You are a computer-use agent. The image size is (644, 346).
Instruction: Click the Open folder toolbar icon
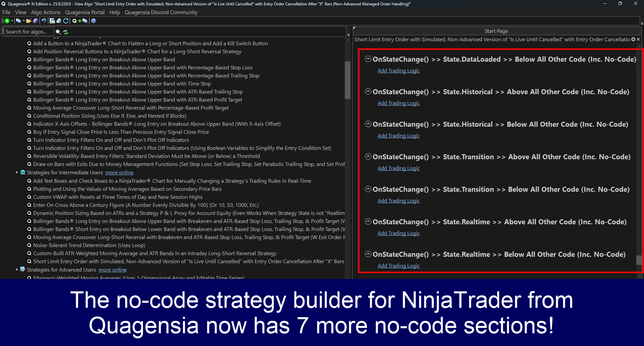[29, 21]
